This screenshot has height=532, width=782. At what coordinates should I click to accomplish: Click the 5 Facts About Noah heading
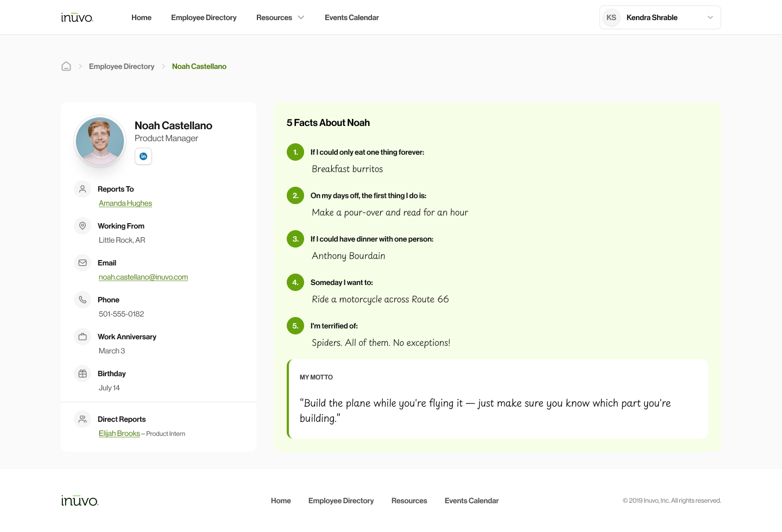(x=328, y=123)
